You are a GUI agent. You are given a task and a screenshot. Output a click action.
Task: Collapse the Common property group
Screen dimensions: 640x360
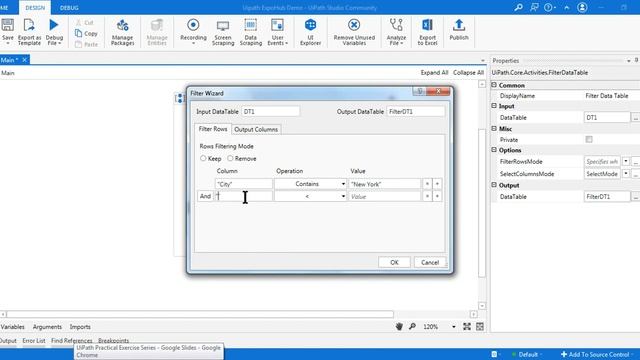(494, 85)
